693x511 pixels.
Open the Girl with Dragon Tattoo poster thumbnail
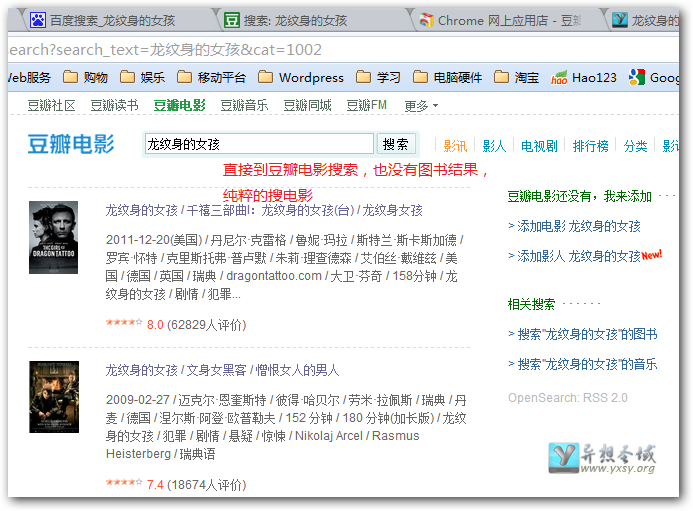coord(53,238)
